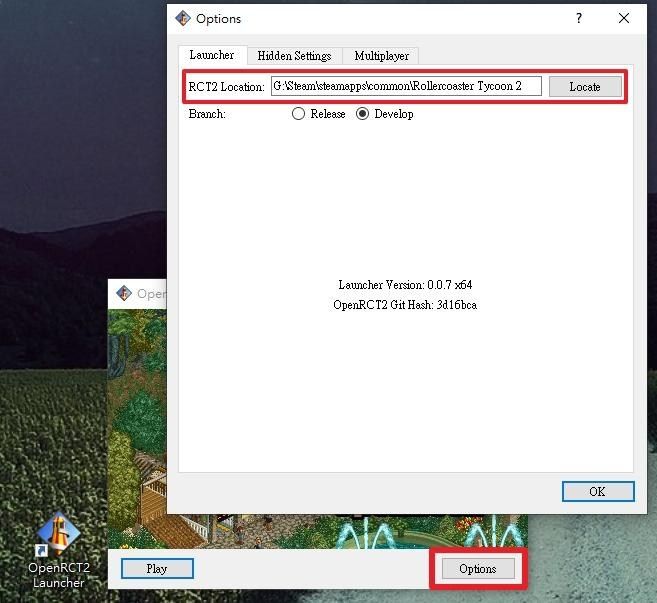Viewport: 657px width, 603px height.
Task: Click the Branch label
Action: click(x=207, y=114)
